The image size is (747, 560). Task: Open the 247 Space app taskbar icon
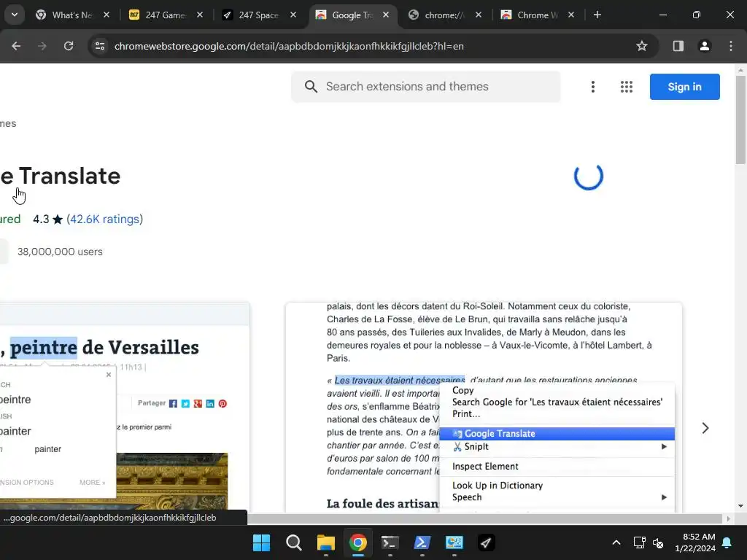click(486, 542)
